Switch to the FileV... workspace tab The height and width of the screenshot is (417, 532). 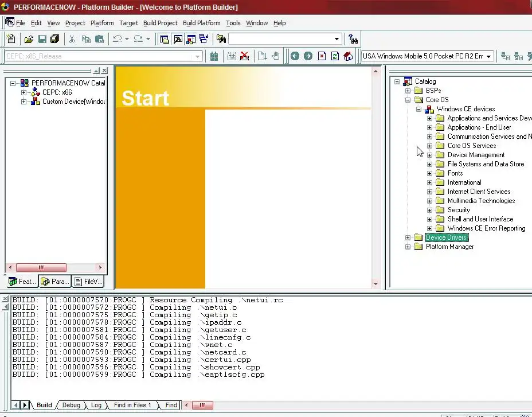(88, 282)
